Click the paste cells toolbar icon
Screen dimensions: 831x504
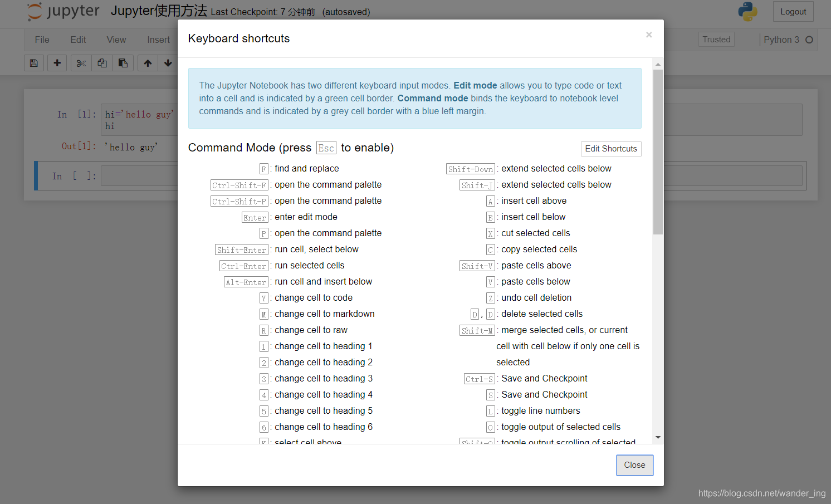(x=123, y=63)
